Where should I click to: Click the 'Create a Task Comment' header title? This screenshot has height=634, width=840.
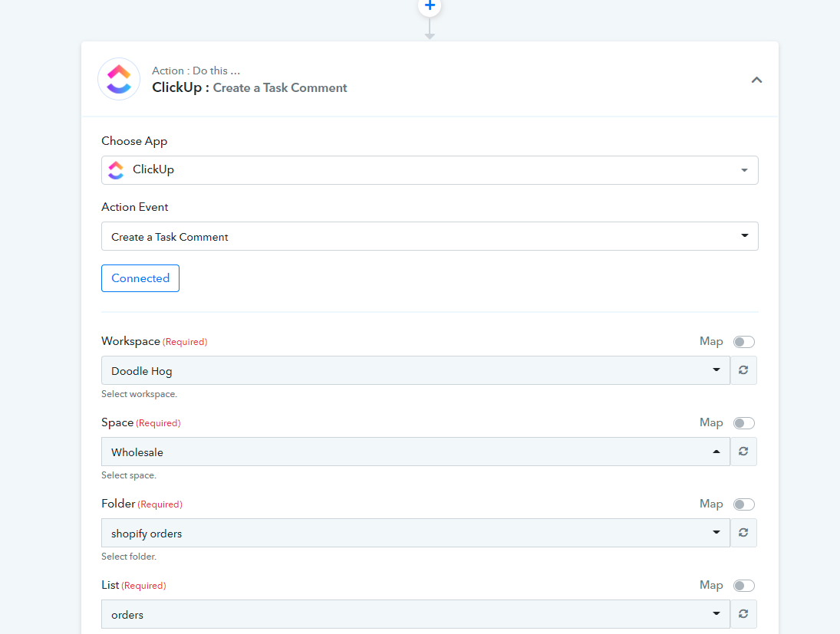pyautogui.click(x=280, y=88)
